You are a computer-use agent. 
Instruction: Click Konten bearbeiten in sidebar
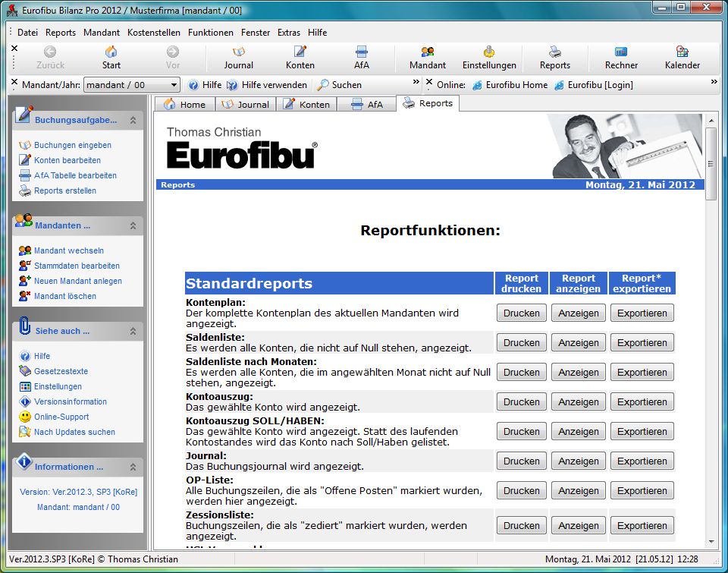click(60, 160)
